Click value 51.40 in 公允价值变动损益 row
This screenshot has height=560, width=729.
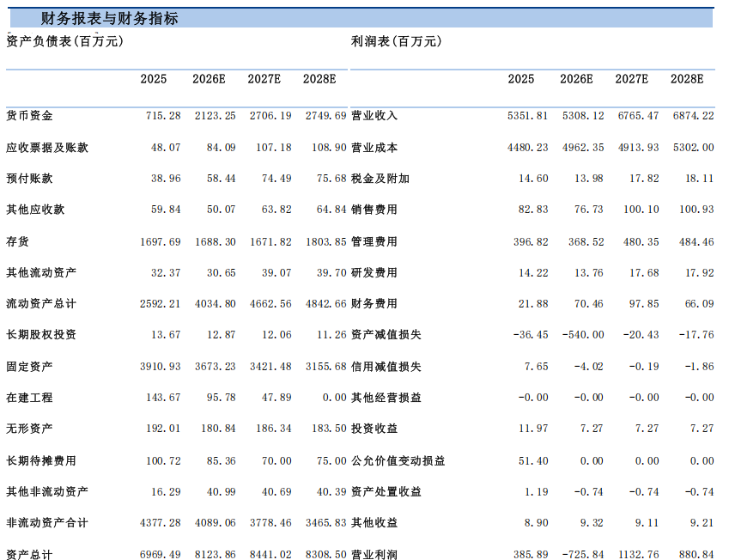pos(533,461)
